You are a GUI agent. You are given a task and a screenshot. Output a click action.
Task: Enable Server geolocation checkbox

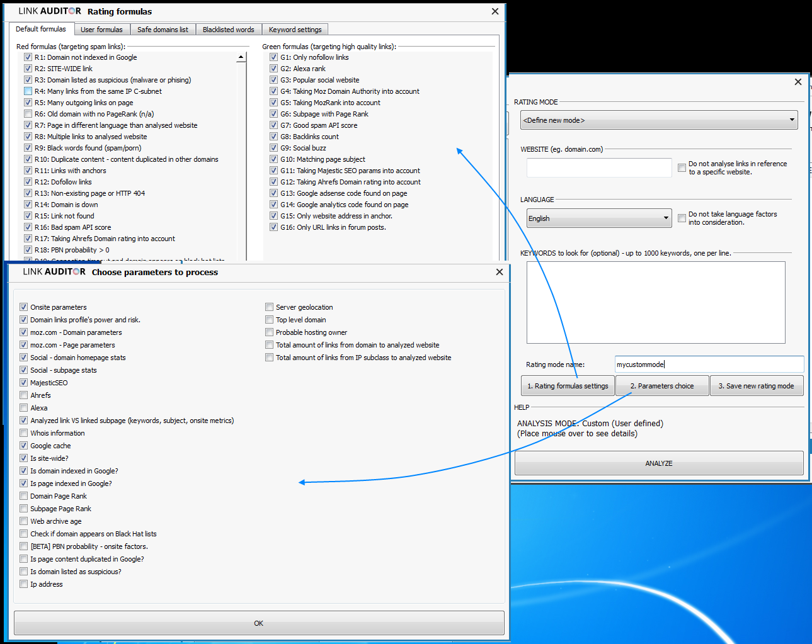click(269, 307)
